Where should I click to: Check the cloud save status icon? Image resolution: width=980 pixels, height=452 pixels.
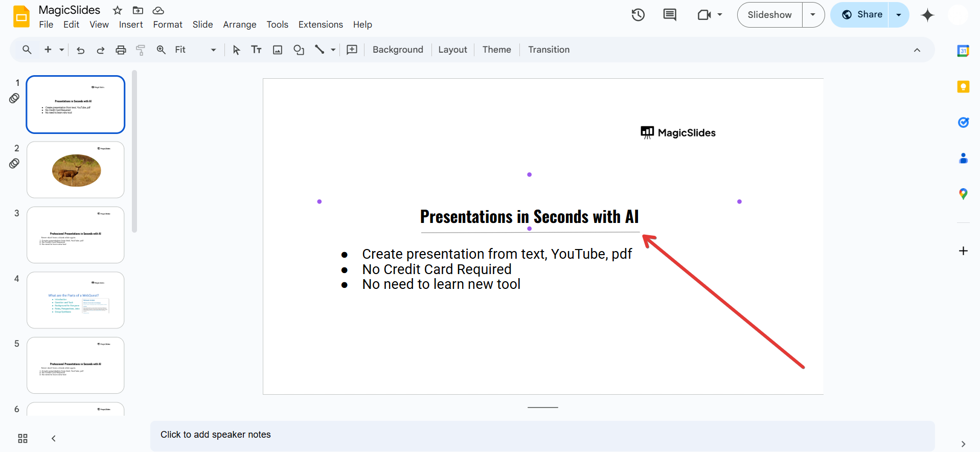pyautogui.click(x=158, y=10)
